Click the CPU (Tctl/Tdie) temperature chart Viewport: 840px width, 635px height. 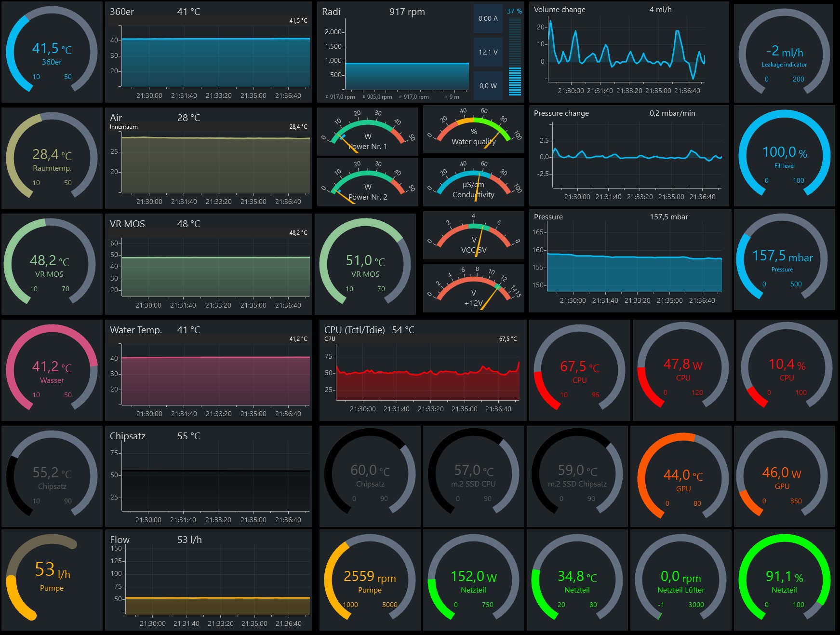coord(422,370)
